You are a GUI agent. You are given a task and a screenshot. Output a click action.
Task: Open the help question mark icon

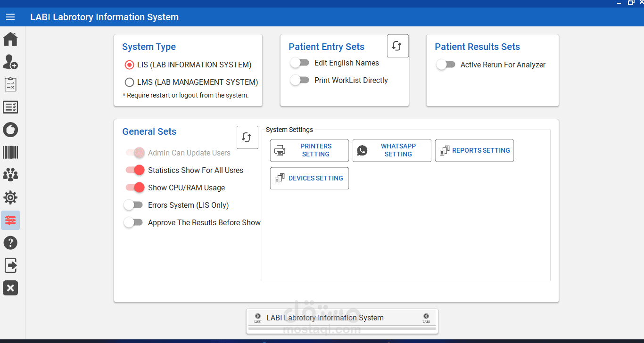(10, 243)
